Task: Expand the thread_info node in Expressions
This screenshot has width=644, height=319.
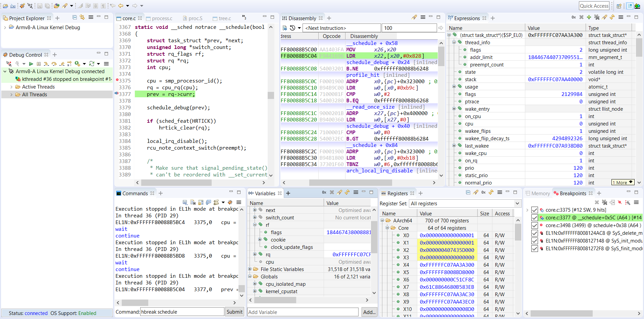Action: pyautogui.click(x=454, y=42)
